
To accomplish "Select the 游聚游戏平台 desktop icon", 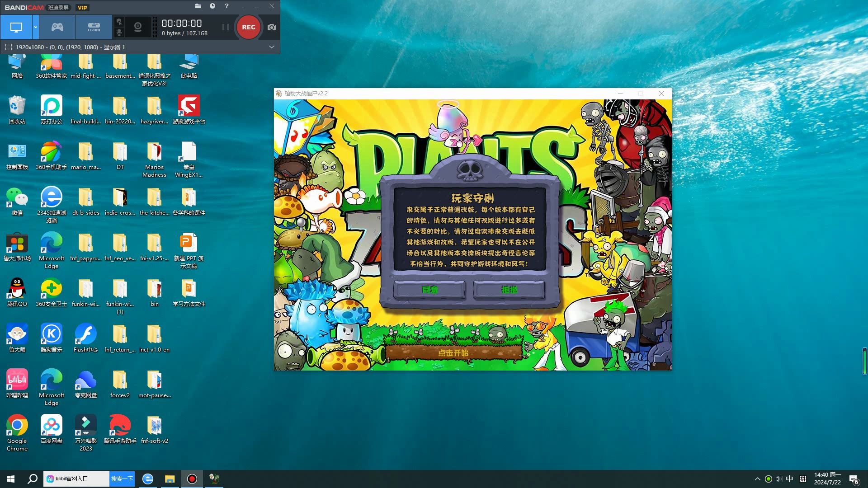I will click(x=189, y=110).
